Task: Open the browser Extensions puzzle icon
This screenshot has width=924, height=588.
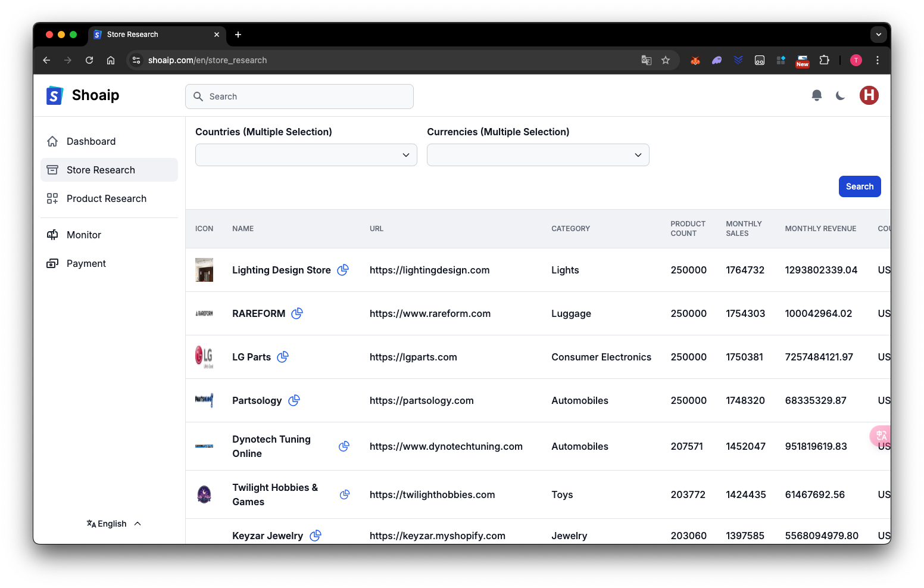Action: (x=824, y=60)
